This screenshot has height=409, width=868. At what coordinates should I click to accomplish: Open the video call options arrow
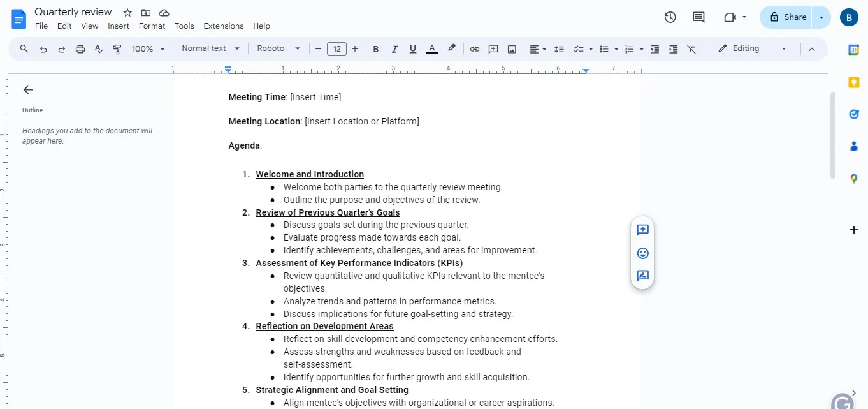744,17
